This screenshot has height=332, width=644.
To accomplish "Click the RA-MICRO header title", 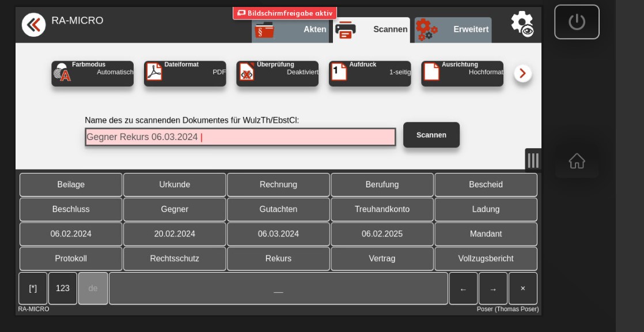I will (x=77, y=20).
